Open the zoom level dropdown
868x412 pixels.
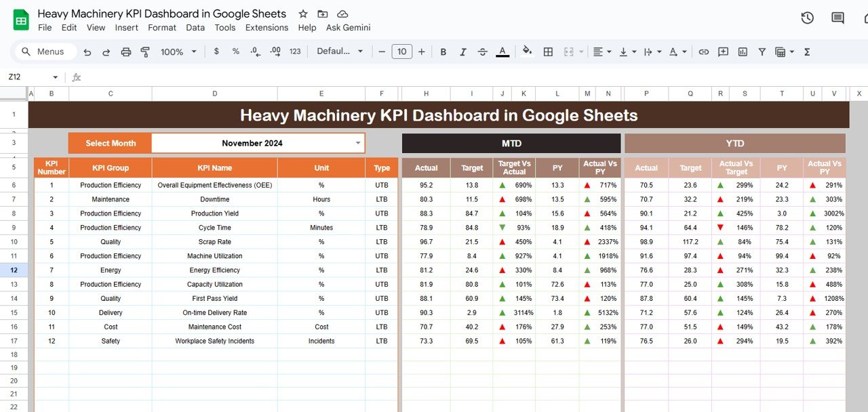178,52
